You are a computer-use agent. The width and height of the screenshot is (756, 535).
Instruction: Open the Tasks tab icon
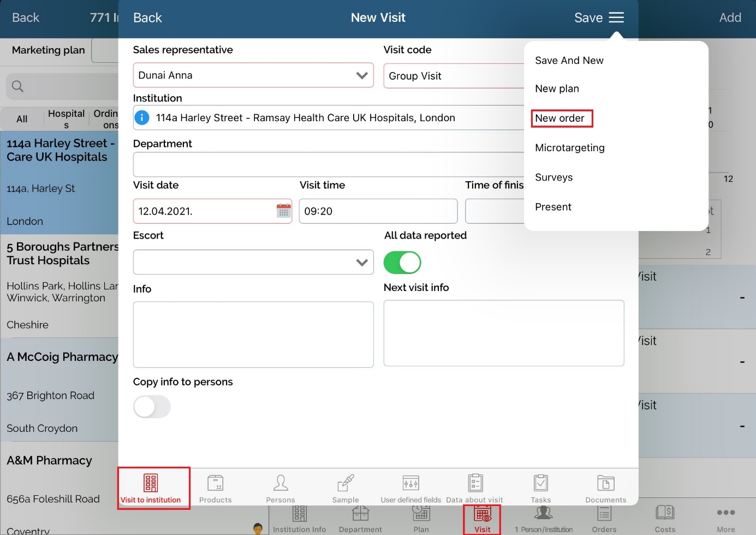pyautogui.click(x=540, y=483)
